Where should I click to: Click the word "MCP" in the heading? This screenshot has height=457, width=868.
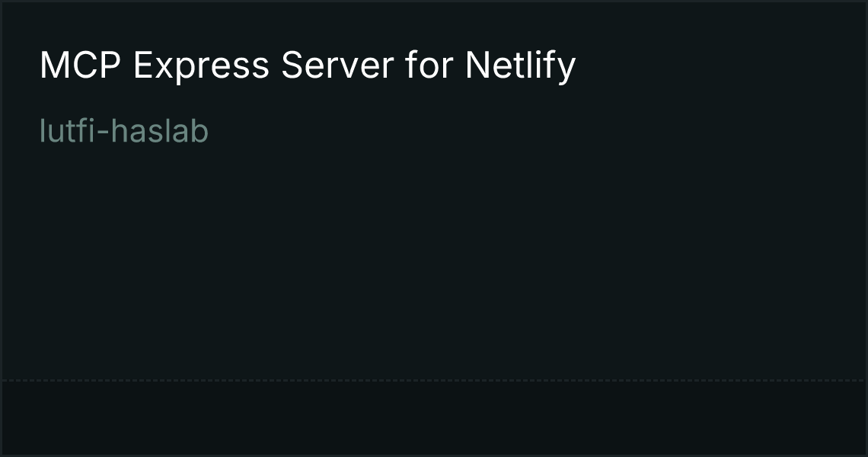(80, 65)
